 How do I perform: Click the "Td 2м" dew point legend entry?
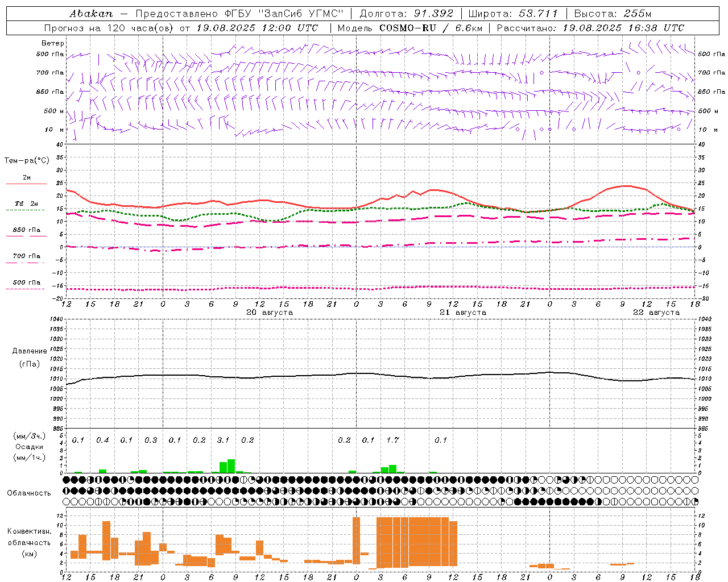point(27,203)
